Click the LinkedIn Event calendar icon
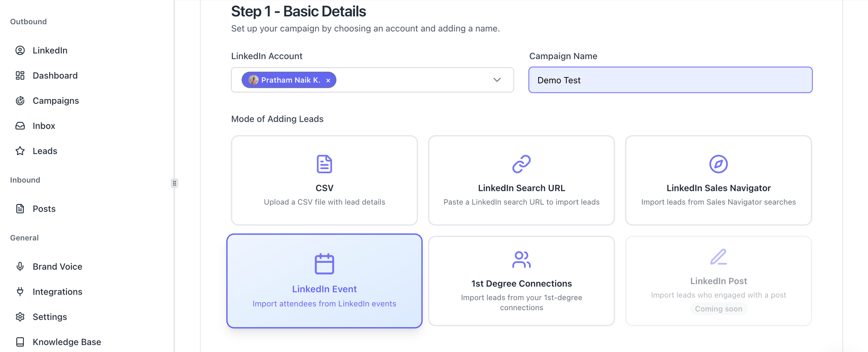Viewport: 868px width, 352px height. (x=324, y=264)
